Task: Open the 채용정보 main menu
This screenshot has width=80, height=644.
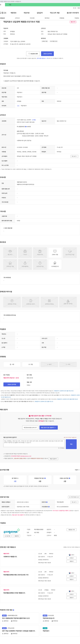Action: (x=13, y=13)
